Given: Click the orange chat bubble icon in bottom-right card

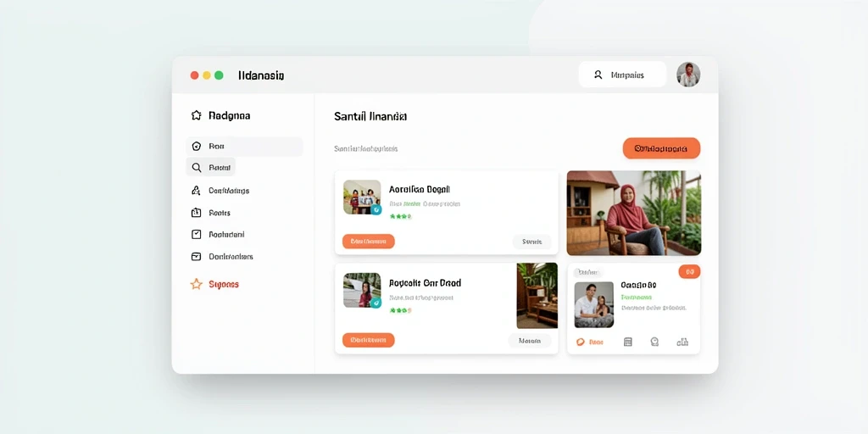Looking at the screenshot, I should click(x=580, y=342).
